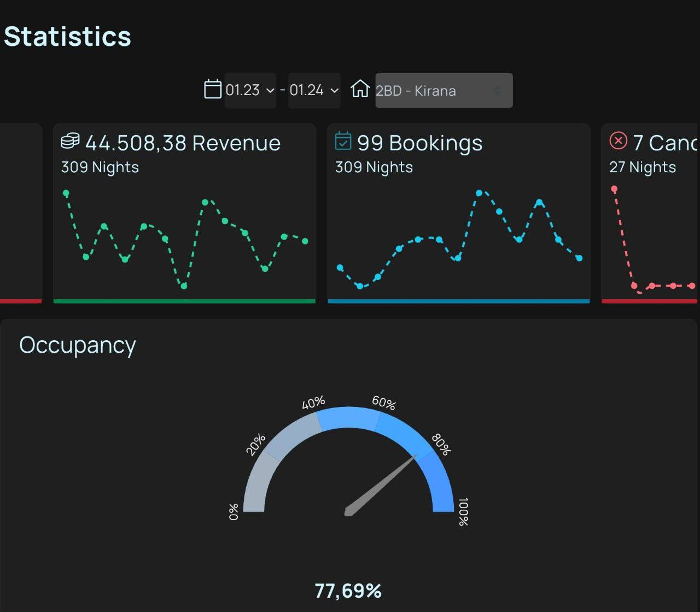Screen dimensions: 700x612
Task: Click the house icon next to property selector
Action: click(x=360, y=89)
